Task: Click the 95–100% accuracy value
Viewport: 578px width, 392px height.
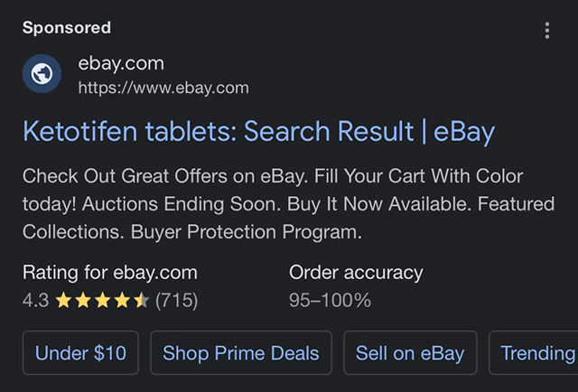Action: [x=330, y=301]
